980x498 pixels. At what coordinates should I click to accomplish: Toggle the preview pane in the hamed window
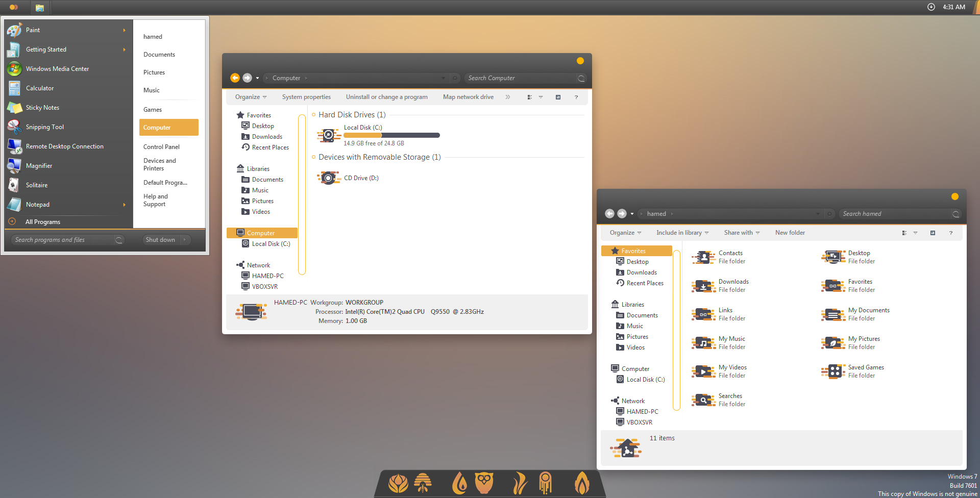[933, 233]
